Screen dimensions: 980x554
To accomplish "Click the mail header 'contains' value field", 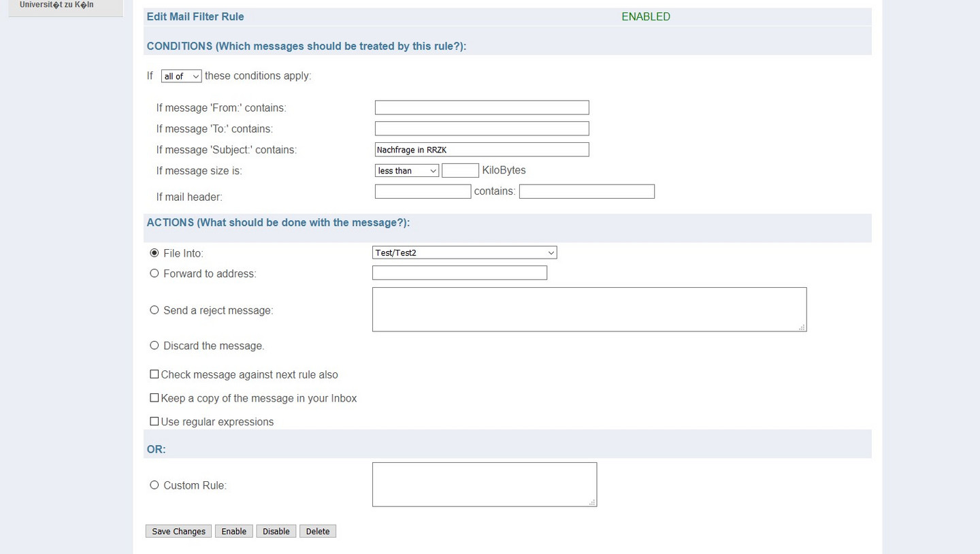I will (587, 192).
